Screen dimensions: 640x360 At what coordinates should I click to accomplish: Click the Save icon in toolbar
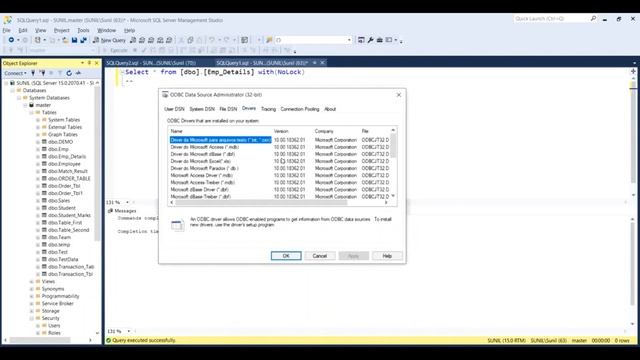[x=74, y=40]
